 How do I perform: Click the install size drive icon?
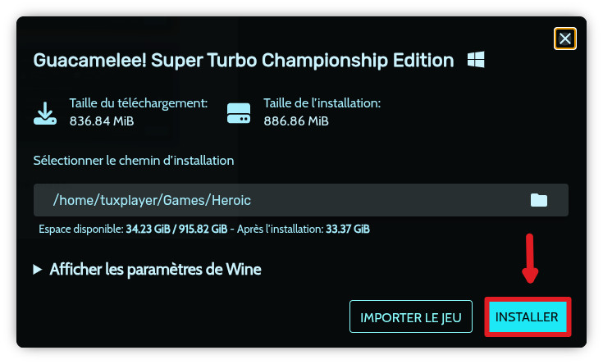coord(238,112)
